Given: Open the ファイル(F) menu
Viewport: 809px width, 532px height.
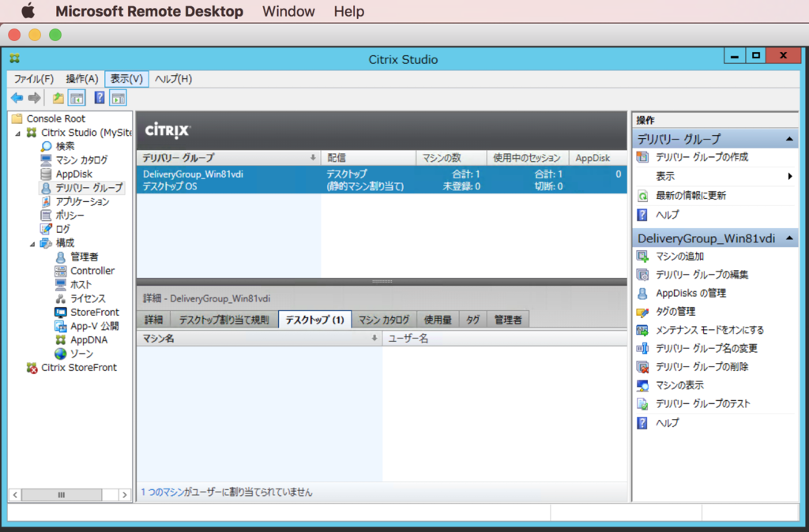Looking at the screenshot, I should click(x=33, y=79).
